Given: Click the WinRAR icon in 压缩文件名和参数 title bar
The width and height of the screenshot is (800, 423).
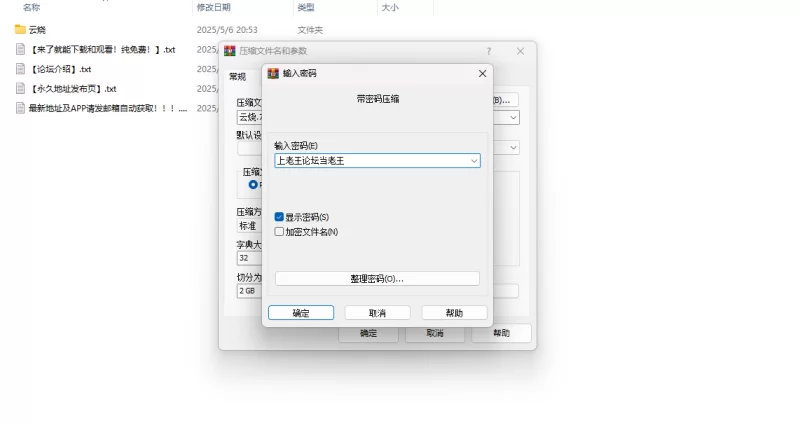Looking at the screenshot, I should [x=230, y=51].
